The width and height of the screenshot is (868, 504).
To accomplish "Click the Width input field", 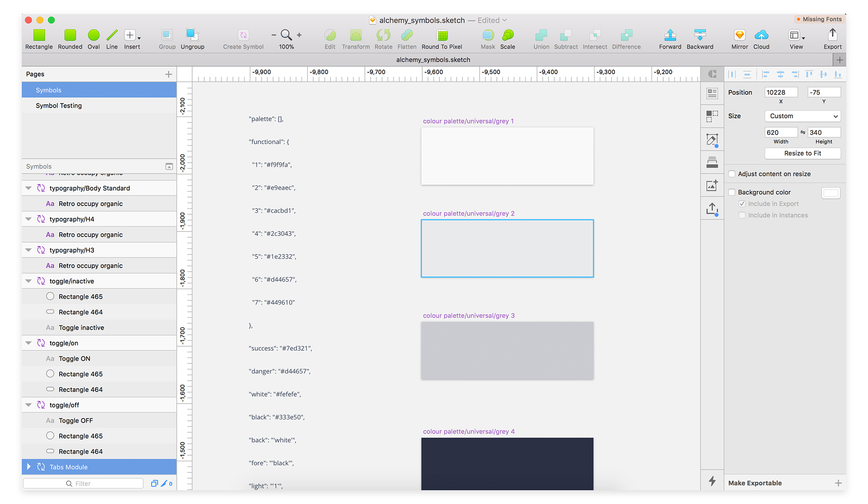I will (781, 132).
